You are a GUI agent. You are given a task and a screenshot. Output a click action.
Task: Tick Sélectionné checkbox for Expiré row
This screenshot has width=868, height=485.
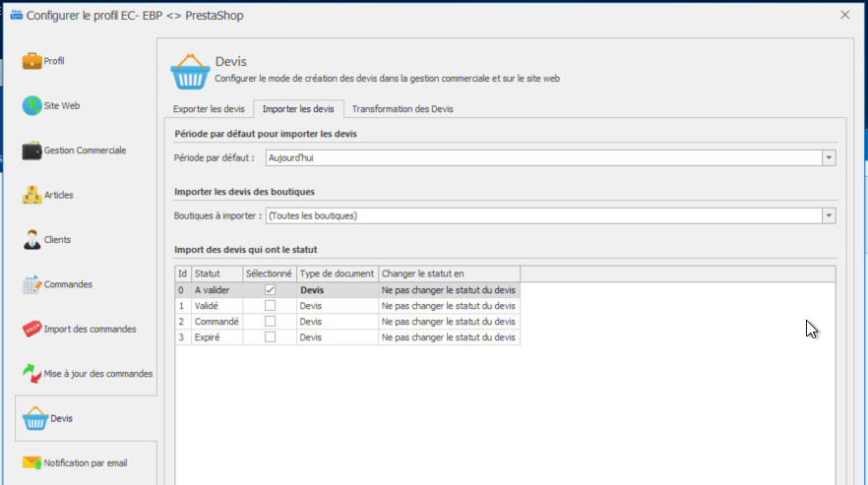(270, 336)
